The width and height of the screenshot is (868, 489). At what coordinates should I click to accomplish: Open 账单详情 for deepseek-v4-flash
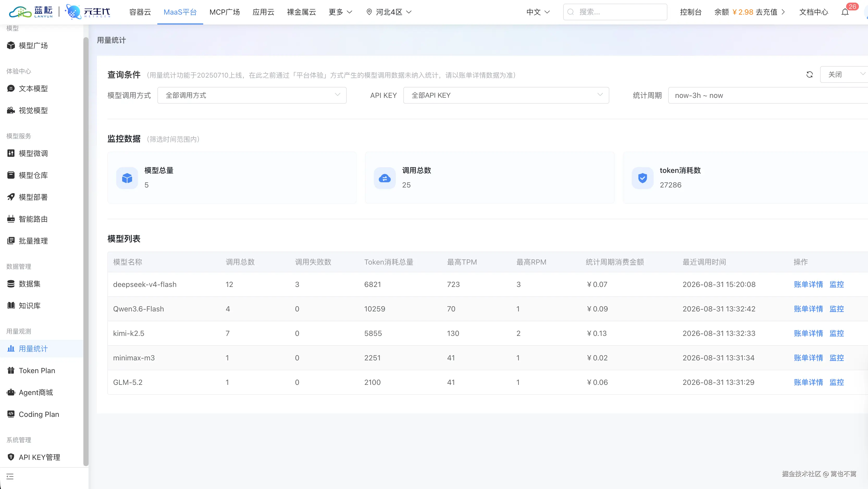808,284
